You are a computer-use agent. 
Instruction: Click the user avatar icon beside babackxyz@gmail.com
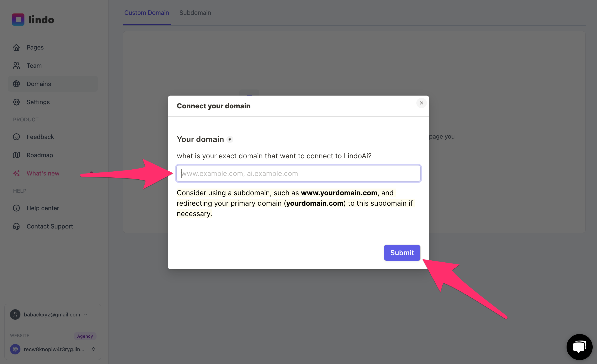[15, 314]
